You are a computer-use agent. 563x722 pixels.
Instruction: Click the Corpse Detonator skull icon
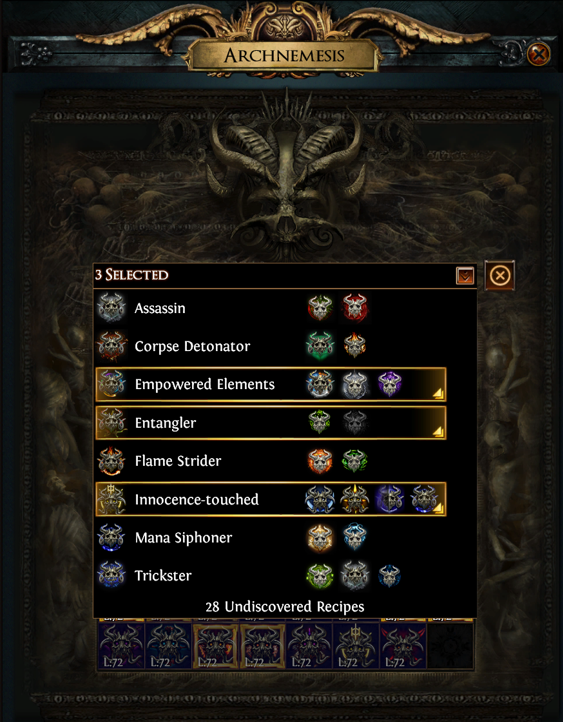[x=111, y=346]
